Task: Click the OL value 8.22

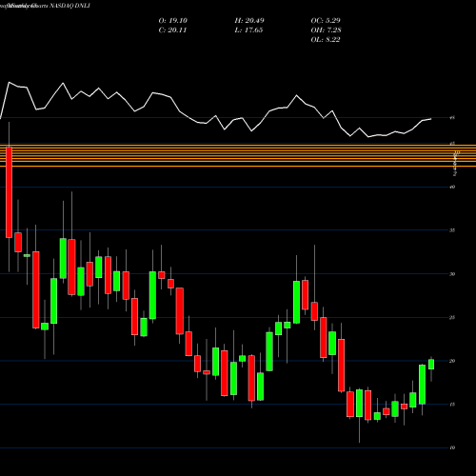Action: [x=326, y=40]
